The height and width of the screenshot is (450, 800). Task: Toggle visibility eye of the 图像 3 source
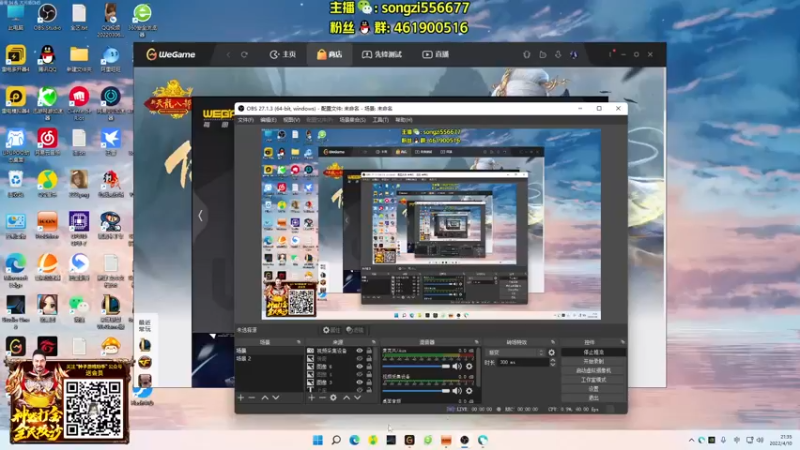pos(360,382)
